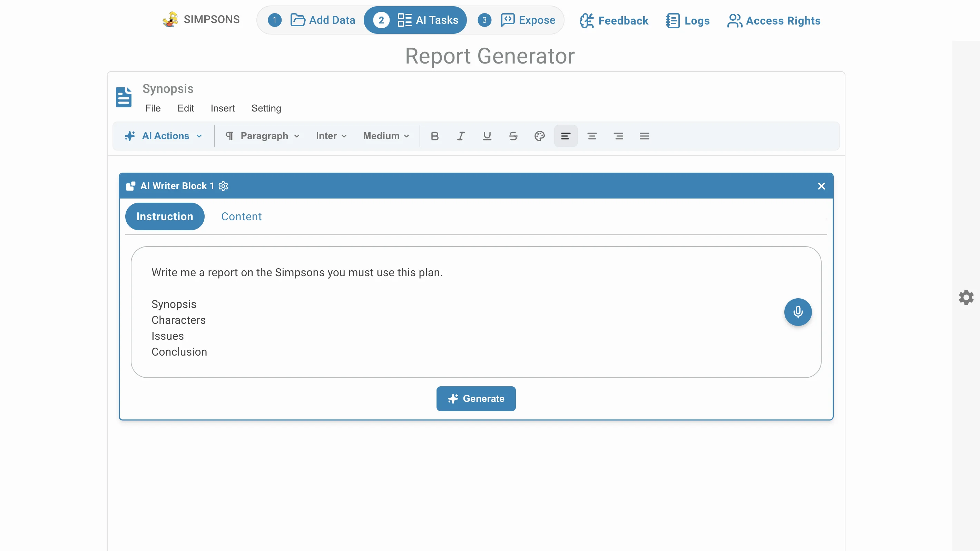The height and width of the screenshot is (551, 980).
Task: Open the Inter font dropdown
Action: [x=331, y=136]
